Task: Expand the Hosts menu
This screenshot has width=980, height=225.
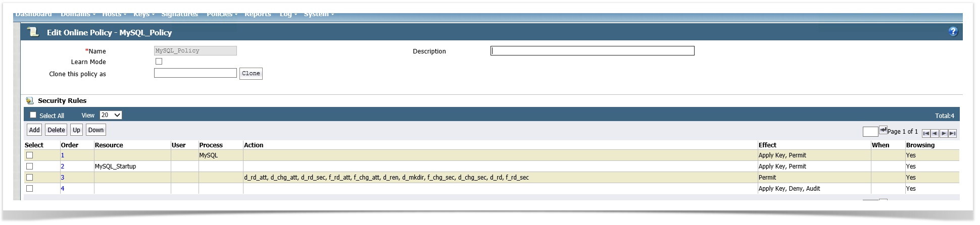Action: [114, 15]
